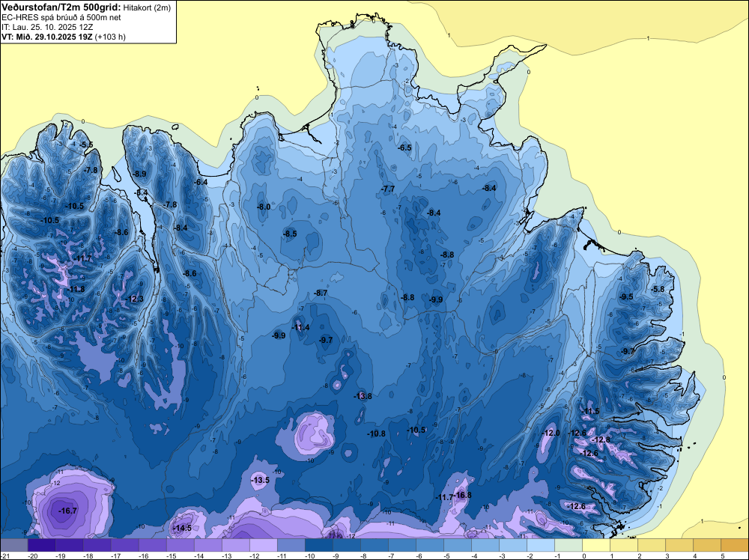This screenshot has height=560, width=749.
Task: Click the -8.9 temperature label
Action: (139, 174)
